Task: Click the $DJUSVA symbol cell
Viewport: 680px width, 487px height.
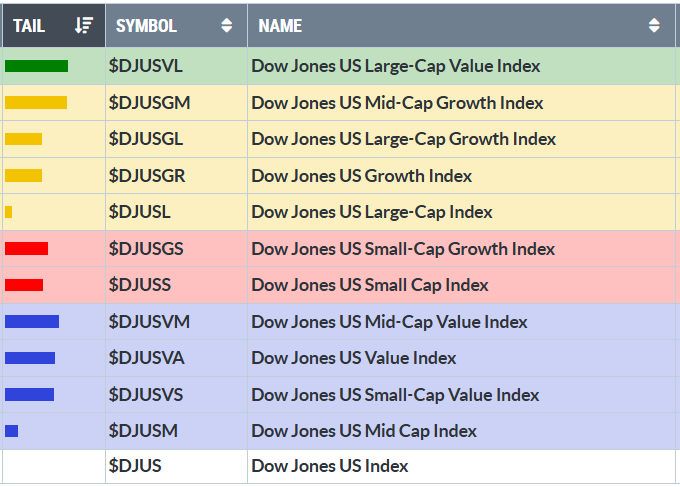Action: click(x=176, y=358)
